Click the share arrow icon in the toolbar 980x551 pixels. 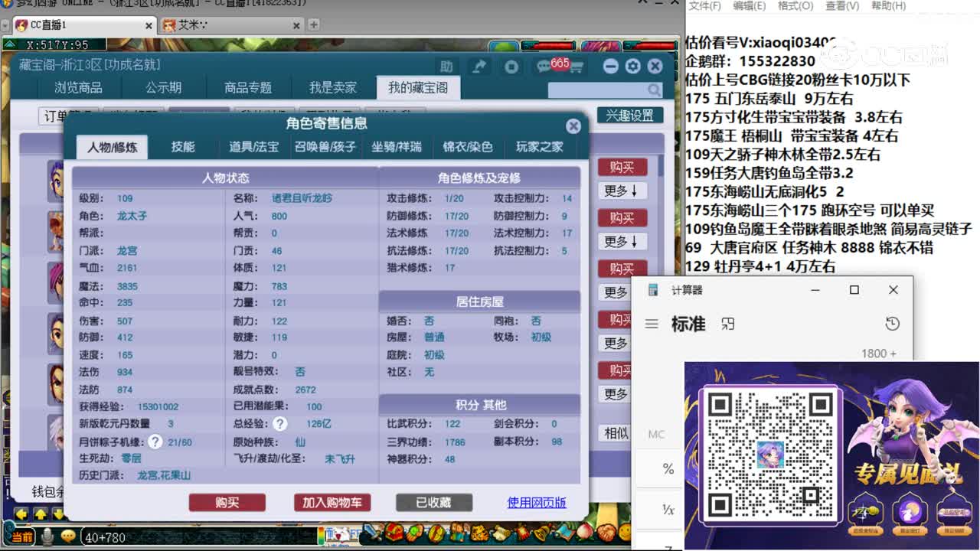[479, 67]
